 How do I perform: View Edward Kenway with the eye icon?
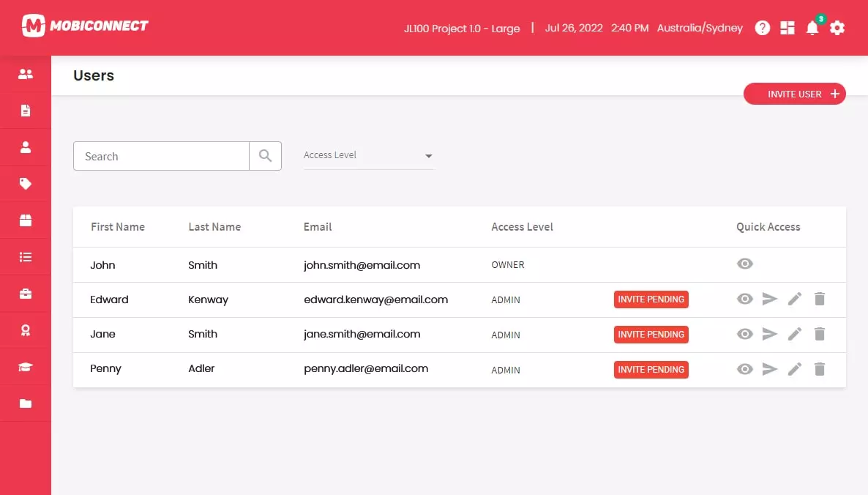click(x=744, y=299)
